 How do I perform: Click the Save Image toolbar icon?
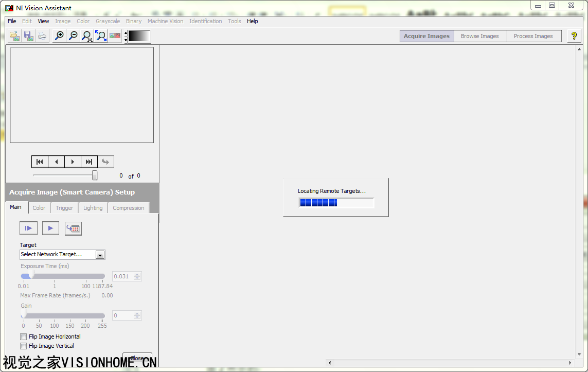(x=28, y=36)
